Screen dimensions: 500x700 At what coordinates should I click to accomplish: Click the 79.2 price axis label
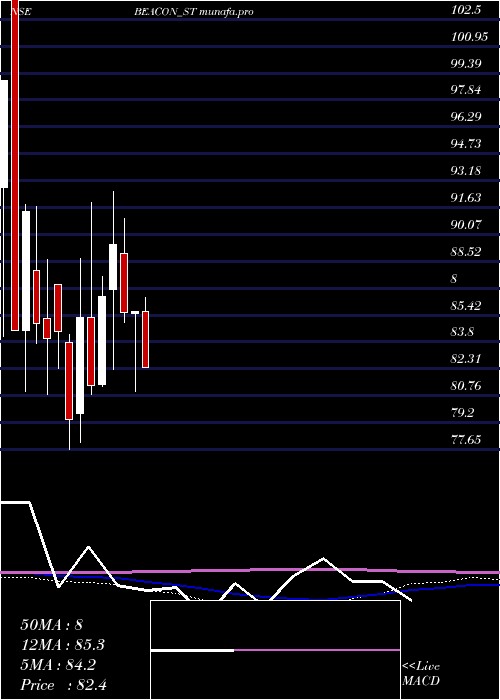click(x=462, y=413)
